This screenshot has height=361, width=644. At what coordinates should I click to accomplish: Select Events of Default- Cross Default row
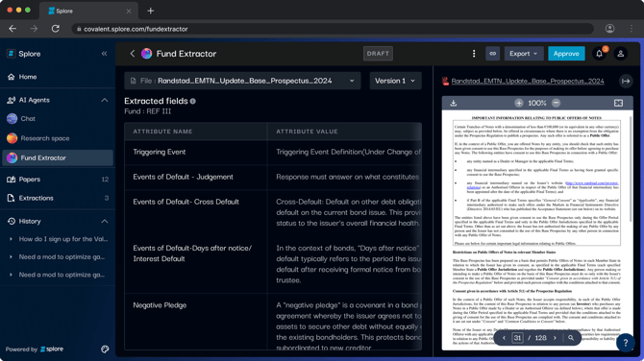pos(273,213)
